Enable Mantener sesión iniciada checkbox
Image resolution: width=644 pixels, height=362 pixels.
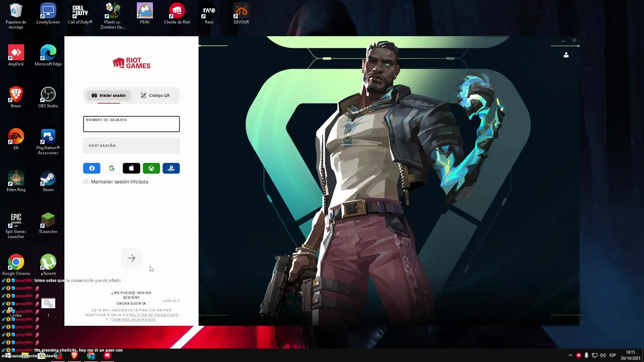86,182
